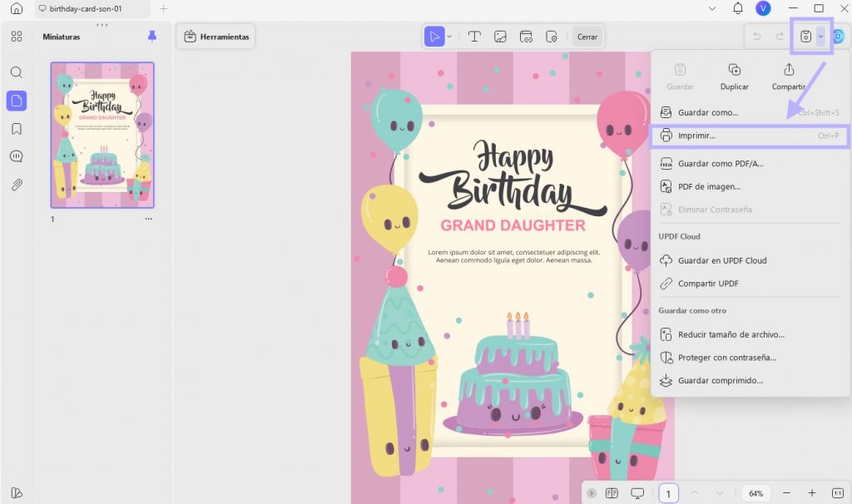
Task: Unpin the Miniaturas panel with pin icon
Action: coord(152,37)
